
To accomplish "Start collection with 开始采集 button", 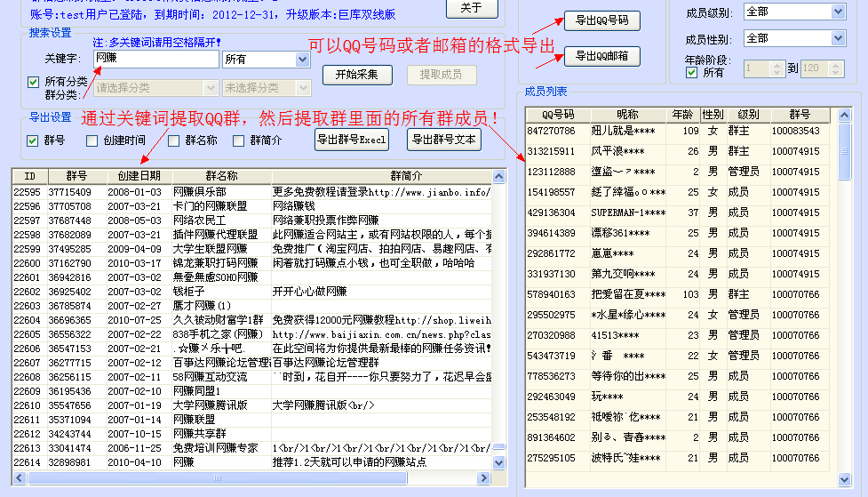I will (x=357, y=75).
